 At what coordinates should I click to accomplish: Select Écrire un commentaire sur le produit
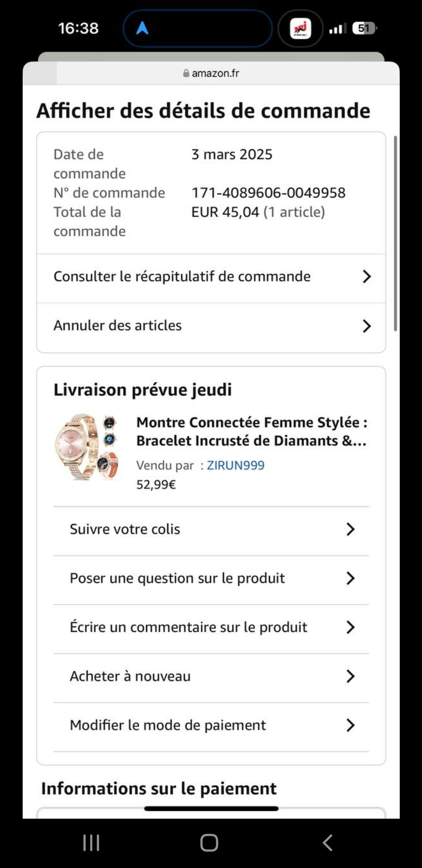coord(188,627)
